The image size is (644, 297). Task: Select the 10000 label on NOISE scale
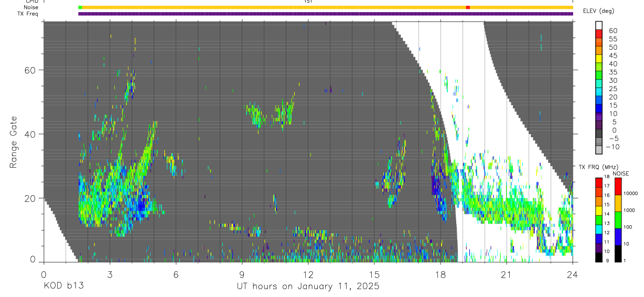pos(631,193)
